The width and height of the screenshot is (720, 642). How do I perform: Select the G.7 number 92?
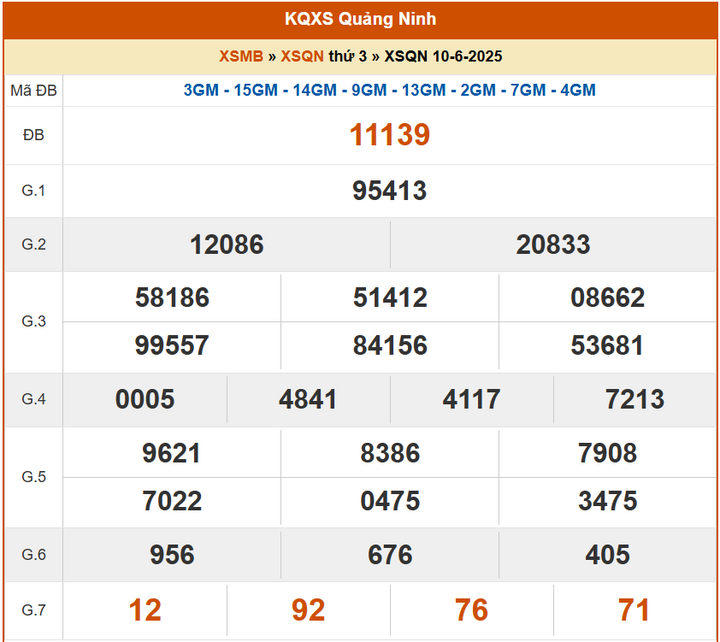pos(309,610)
